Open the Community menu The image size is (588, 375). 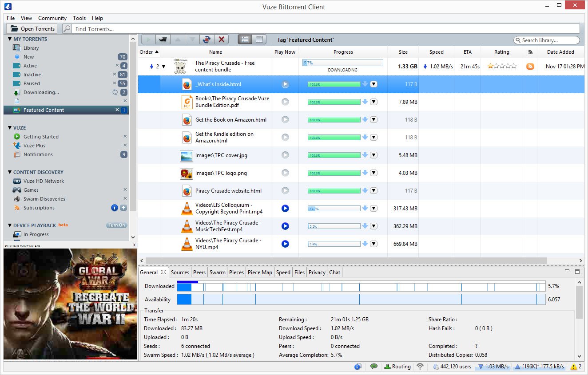[x=52, y=18]
